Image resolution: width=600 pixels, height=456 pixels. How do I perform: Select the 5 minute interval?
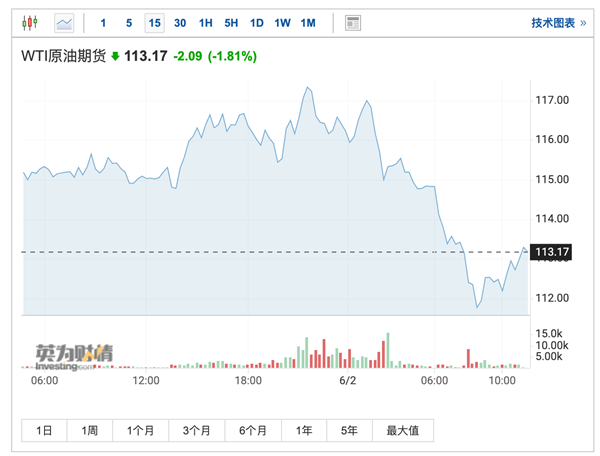click(129, 23)
